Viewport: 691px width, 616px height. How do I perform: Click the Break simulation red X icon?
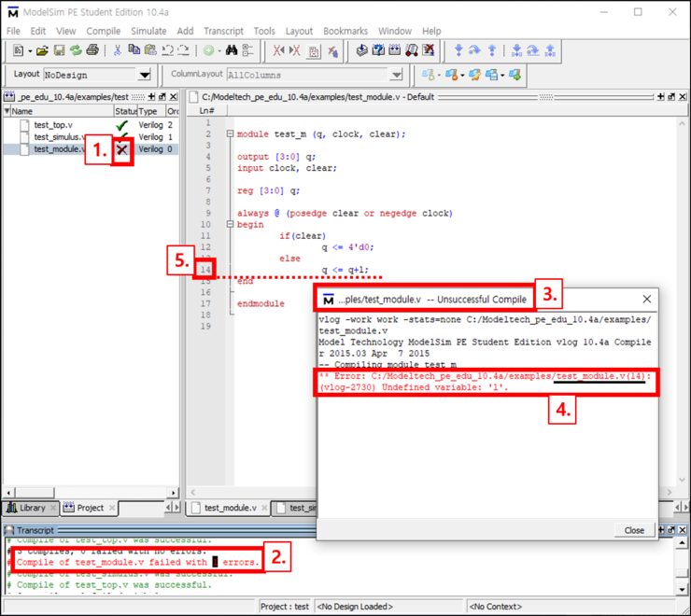(429, 50)
